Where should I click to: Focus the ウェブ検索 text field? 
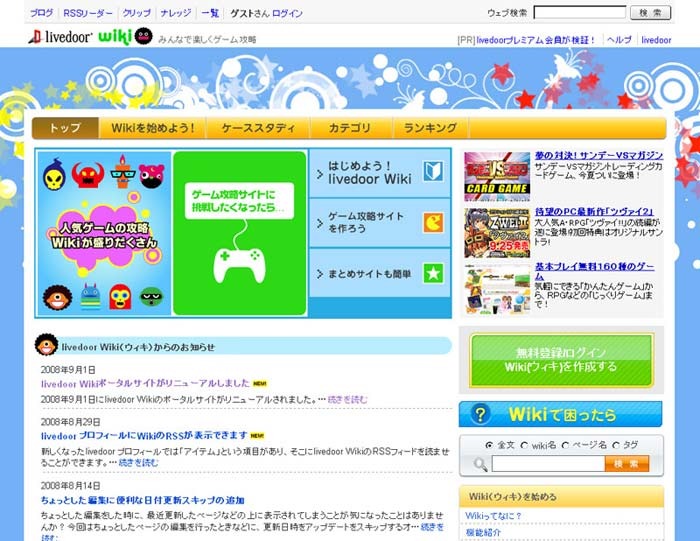click(580, 12)
